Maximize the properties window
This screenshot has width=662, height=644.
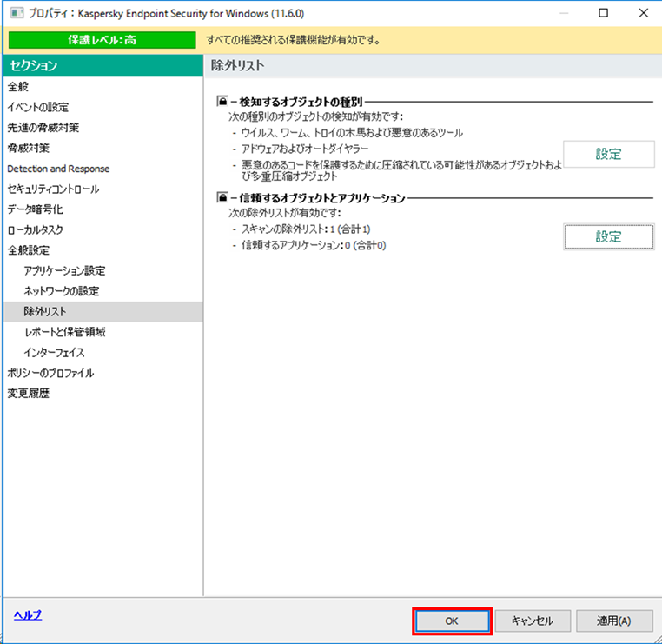pos(603,13)
